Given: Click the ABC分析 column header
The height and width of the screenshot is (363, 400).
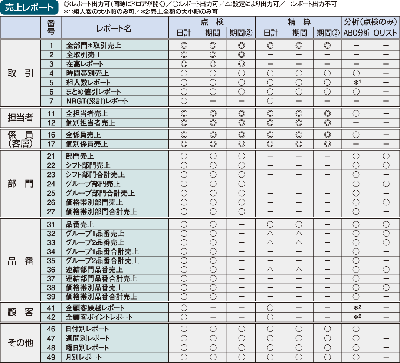Looking at the screenshot, I should point(356,33).
